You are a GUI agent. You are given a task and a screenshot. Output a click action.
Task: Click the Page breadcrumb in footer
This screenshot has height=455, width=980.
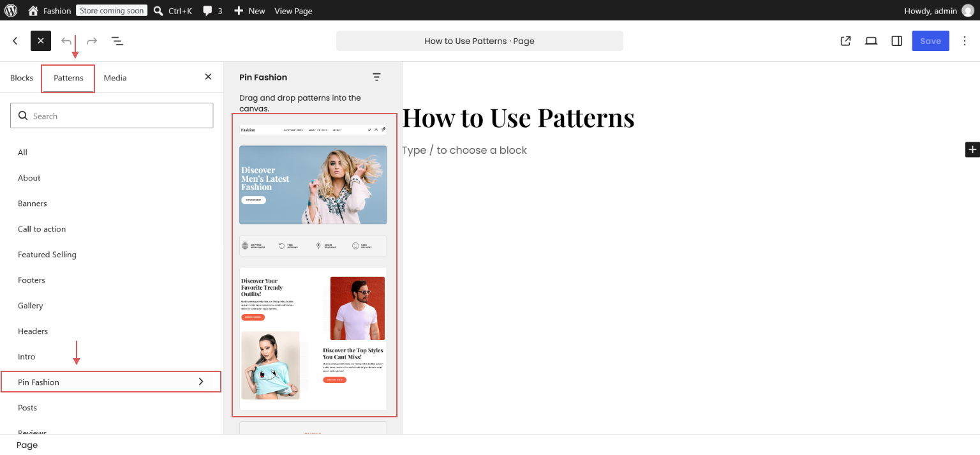pyautogui.click(x=27, y=445)
